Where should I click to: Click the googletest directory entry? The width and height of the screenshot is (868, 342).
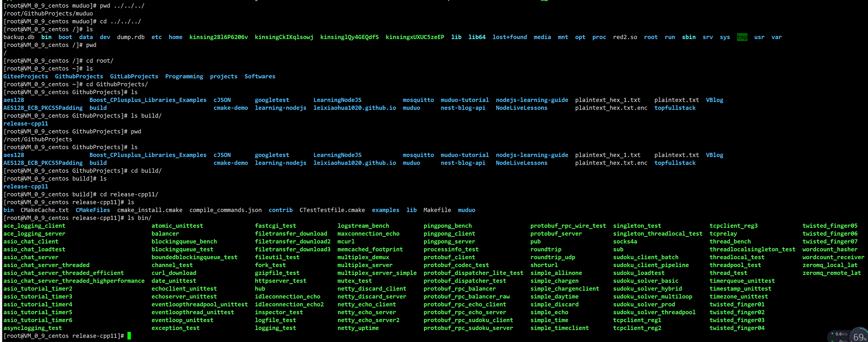(x=272, y=100)
